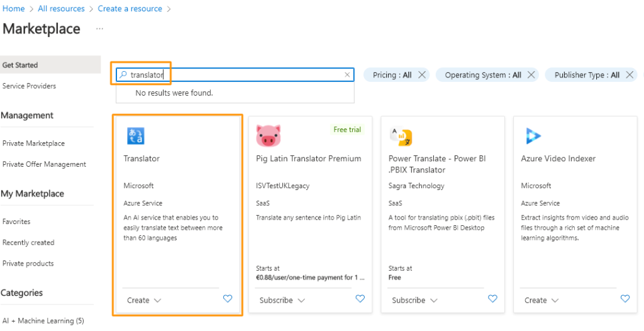Screen dimensions: 644x331
Task: Clear the search box with X icon
Action: [347, 75]
